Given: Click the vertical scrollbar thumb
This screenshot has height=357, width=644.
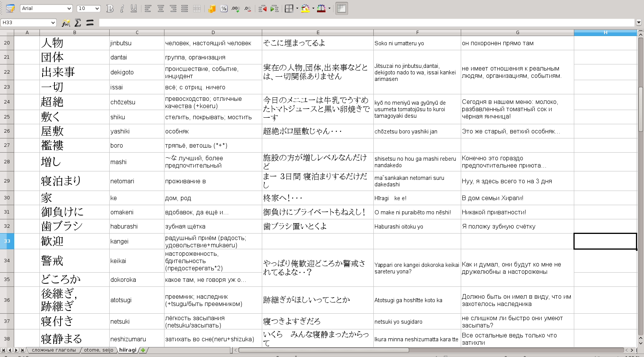Looking at the screenshot, I should 640,109.
